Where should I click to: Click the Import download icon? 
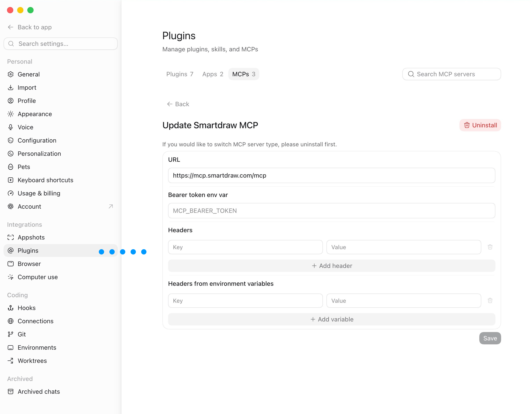pos(10,87)
